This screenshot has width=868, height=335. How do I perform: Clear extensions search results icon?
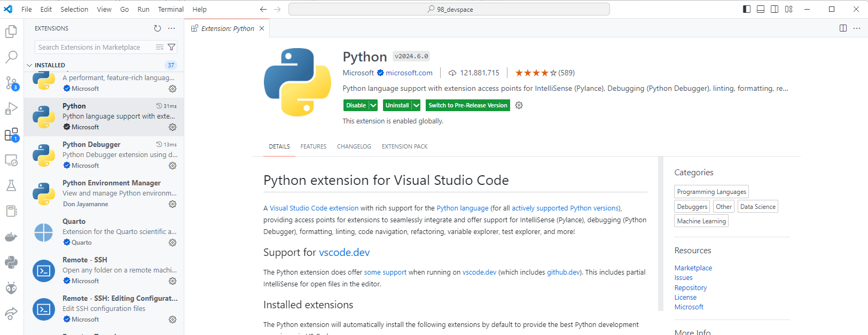[x=159, y=47]
